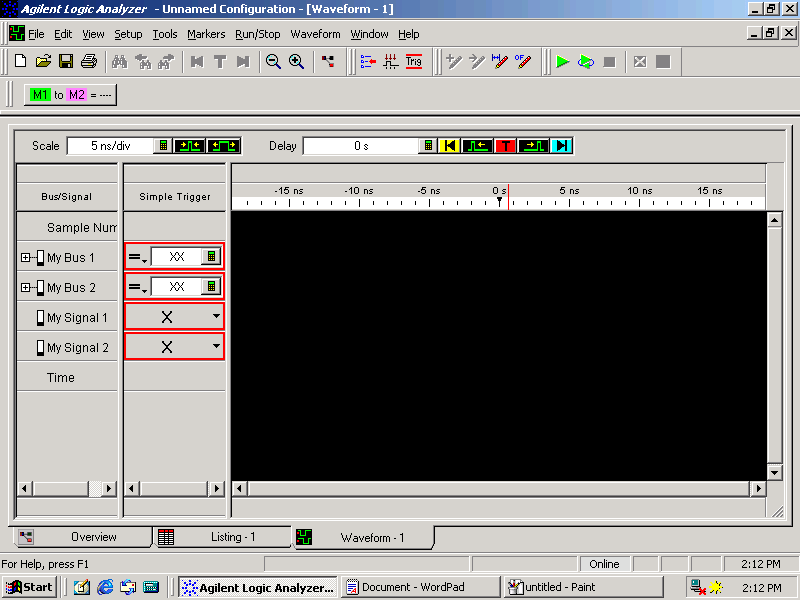Click the calculator icon next to Scale
Viewport: 800px width, 600px height.
pos(163,146)
